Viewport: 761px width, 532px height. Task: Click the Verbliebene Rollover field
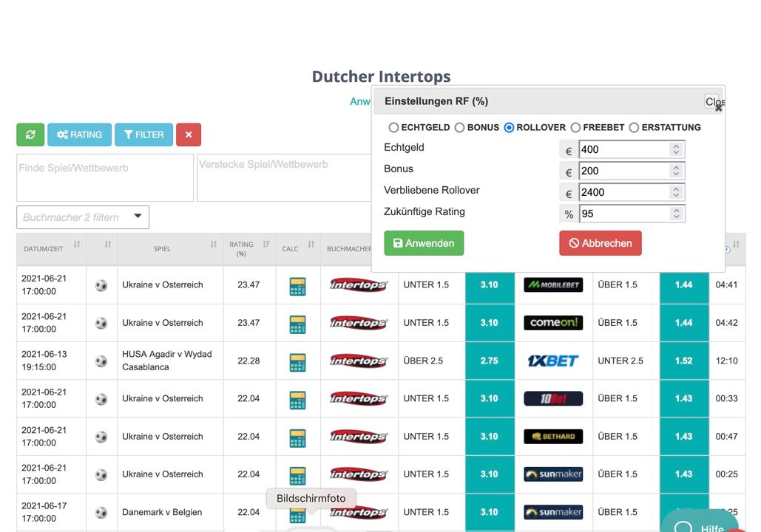(625, 192)
